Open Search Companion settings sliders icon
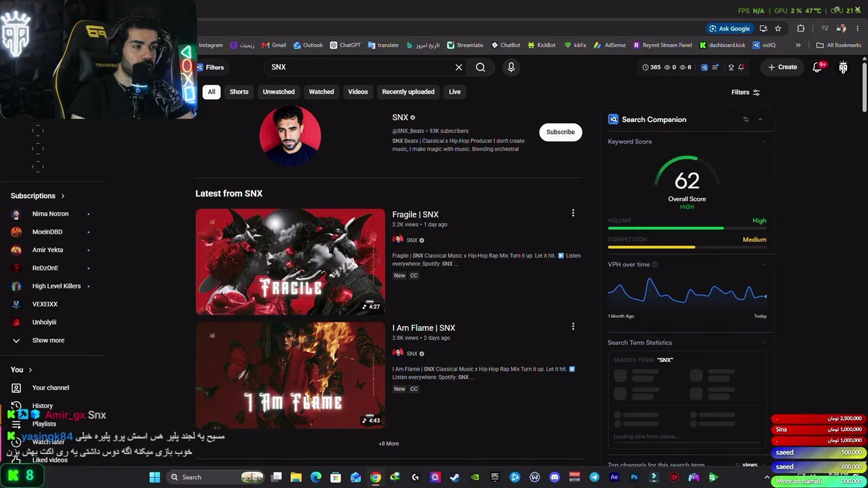 click(x=745, y=119)
